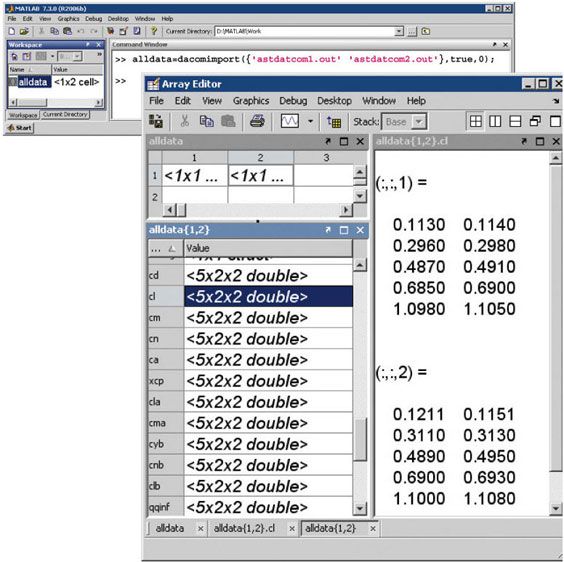Click struct field list vertical scrollbar thumb
The height and width of the screenshot is (562, 564).
tap(360, 439)
